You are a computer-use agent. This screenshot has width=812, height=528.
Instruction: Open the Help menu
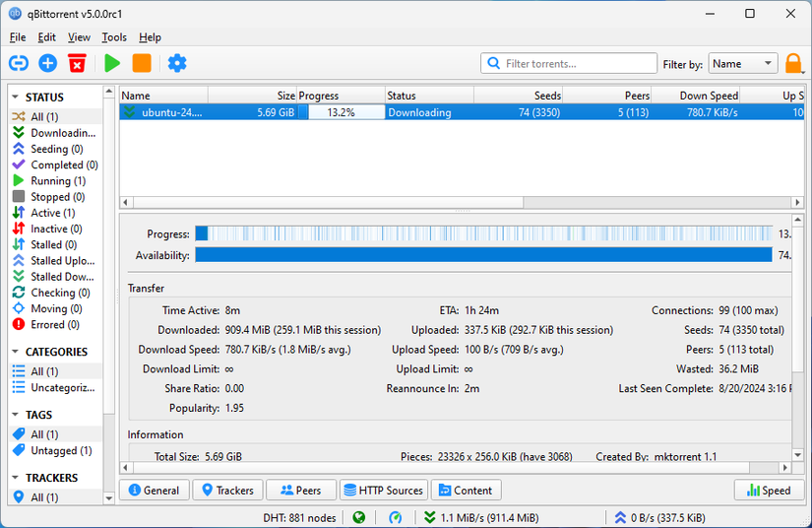[x=151, y=37]
